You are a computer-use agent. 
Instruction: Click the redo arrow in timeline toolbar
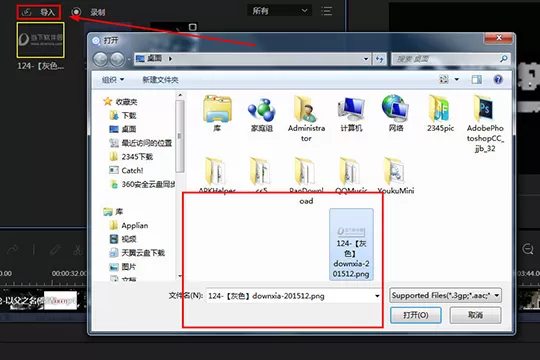tap(13, 249)
